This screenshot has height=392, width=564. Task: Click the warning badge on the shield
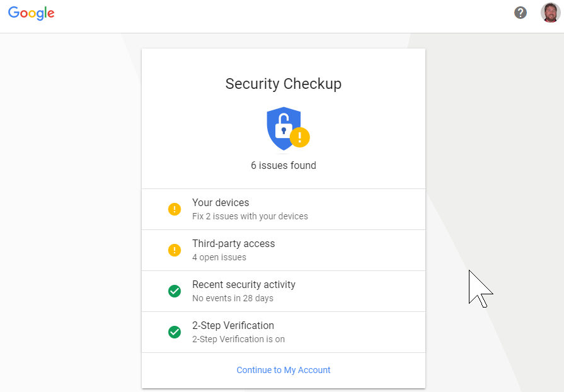tap(301, 137)
